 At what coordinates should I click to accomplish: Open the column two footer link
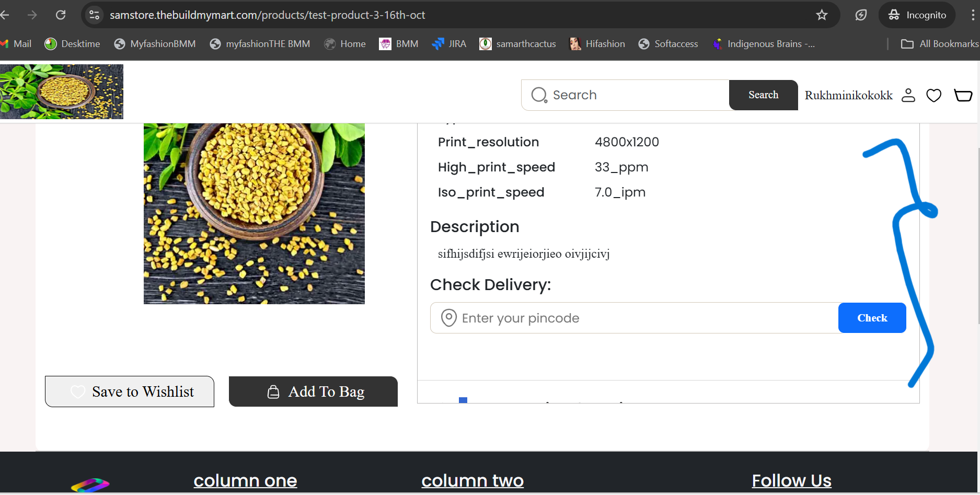pyautogui.click(x=472, y=480)
